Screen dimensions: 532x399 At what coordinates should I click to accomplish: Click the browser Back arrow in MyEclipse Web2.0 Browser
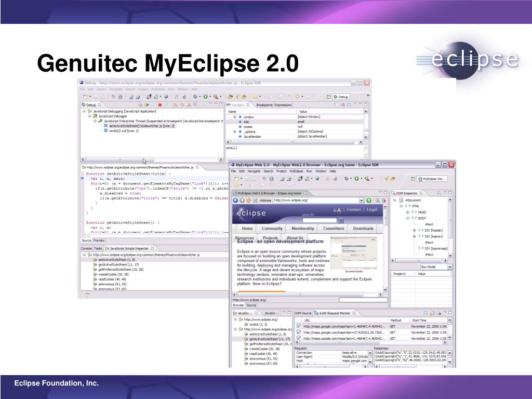click(x=235, y=201)
